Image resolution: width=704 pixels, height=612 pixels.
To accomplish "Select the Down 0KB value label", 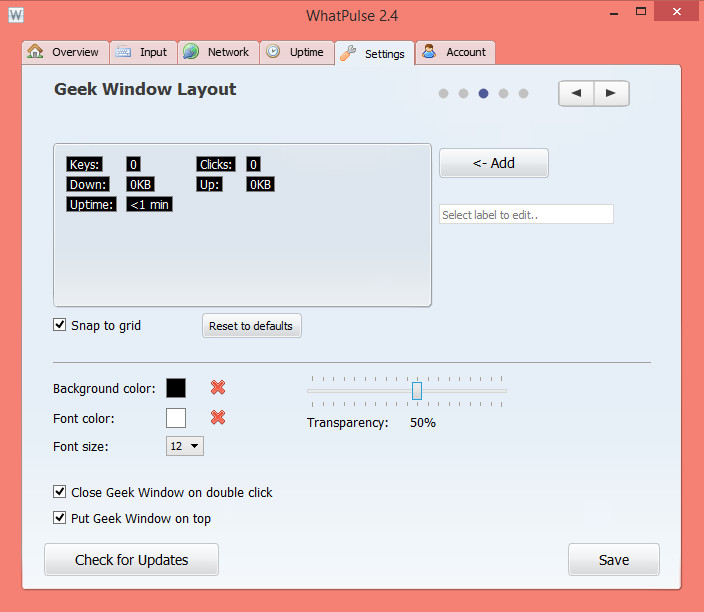I will point(141,185).
